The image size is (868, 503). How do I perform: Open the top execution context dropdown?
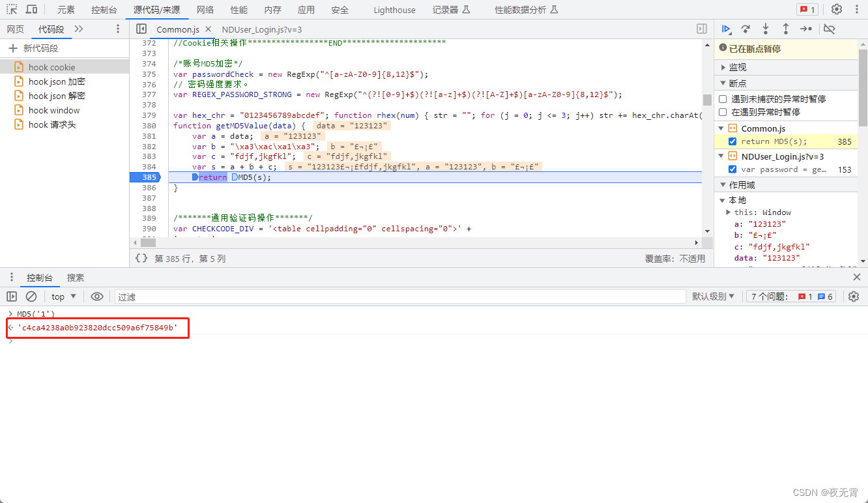point(64,296)
